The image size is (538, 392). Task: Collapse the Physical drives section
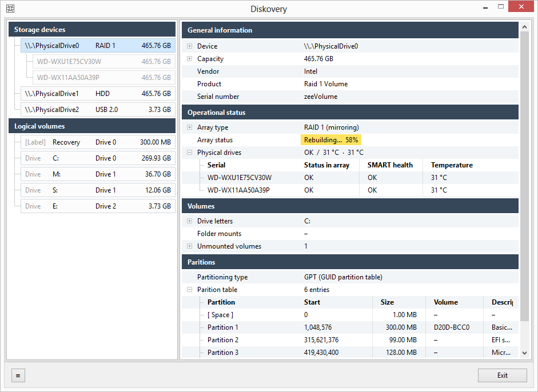pos(189,152)
